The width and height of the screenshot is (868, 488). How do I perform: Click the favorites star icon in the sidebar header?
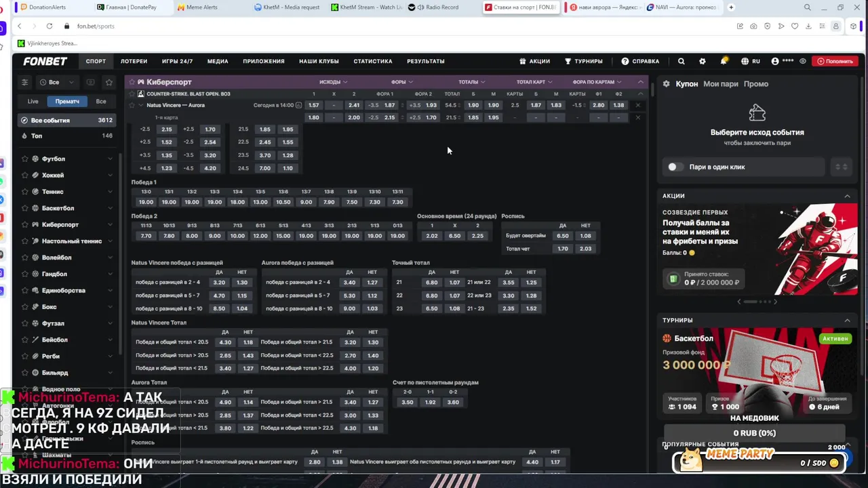point(108,82)
